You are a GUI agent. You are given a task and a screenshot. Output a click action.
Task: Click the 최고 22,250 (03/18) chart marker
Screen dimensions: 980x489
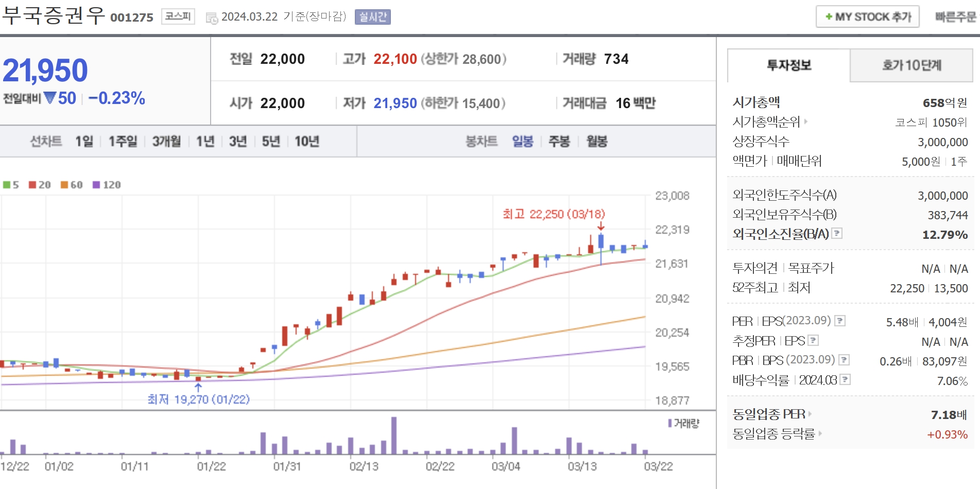click(x=554, y=214)
